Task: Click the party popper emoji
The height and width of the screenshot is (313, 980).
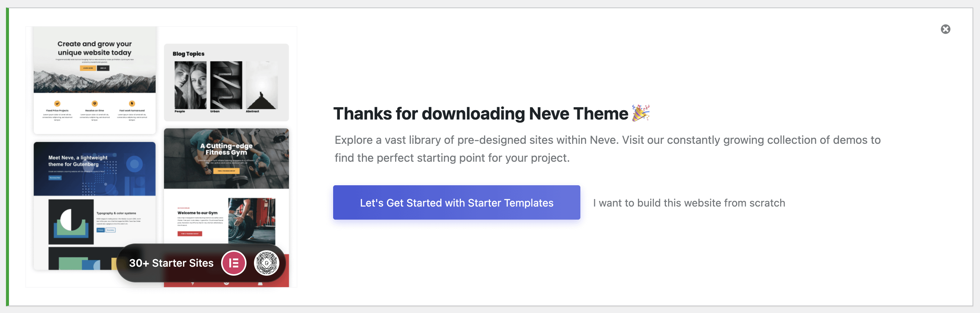Action: coord(641,113)
